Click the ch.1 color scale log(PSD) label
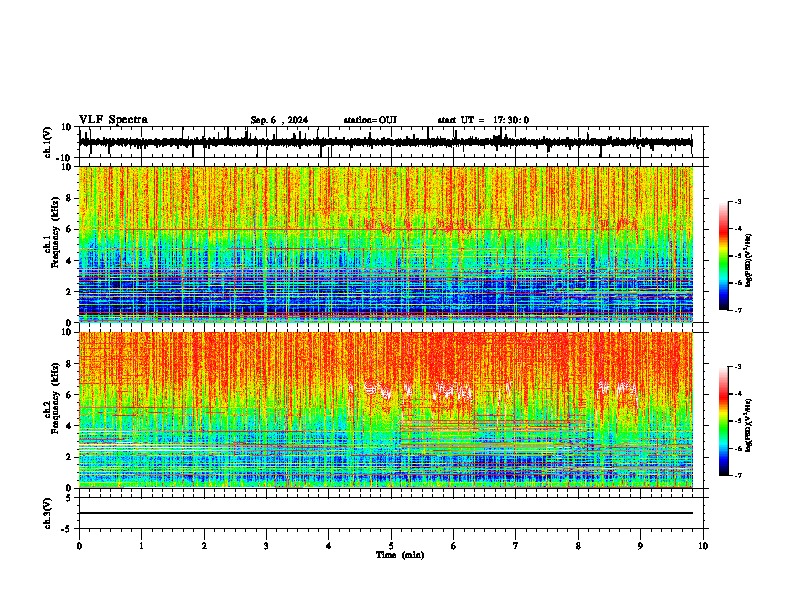The height and width of the screenshot is (612, 792). click(748, 260)
